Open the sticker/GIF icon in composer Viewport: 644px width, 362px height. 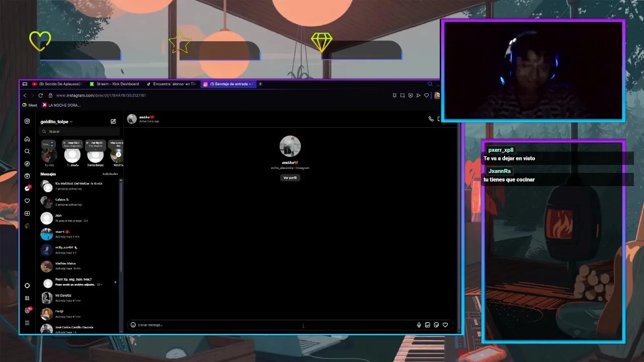point(436,325)
